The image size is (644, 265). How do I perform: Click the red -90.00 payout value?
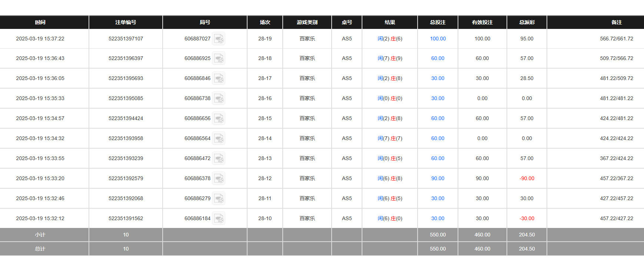pos(527,178)
